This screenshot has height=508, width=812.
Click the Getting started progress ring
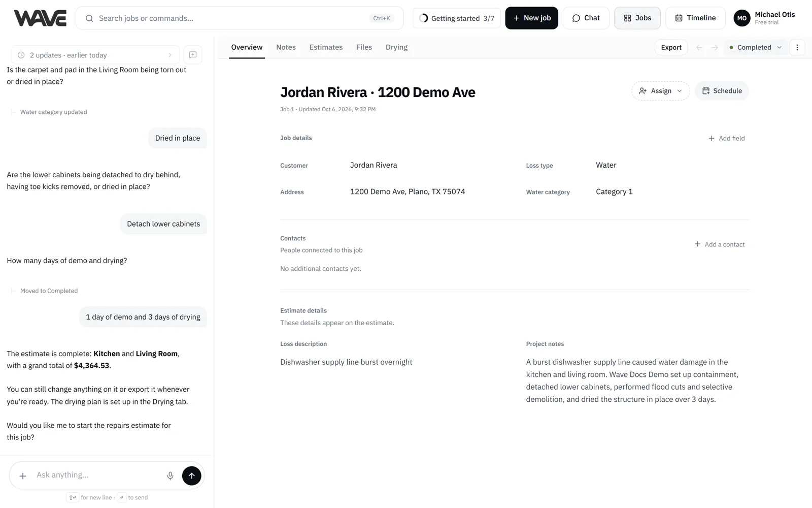coord(423,18)
